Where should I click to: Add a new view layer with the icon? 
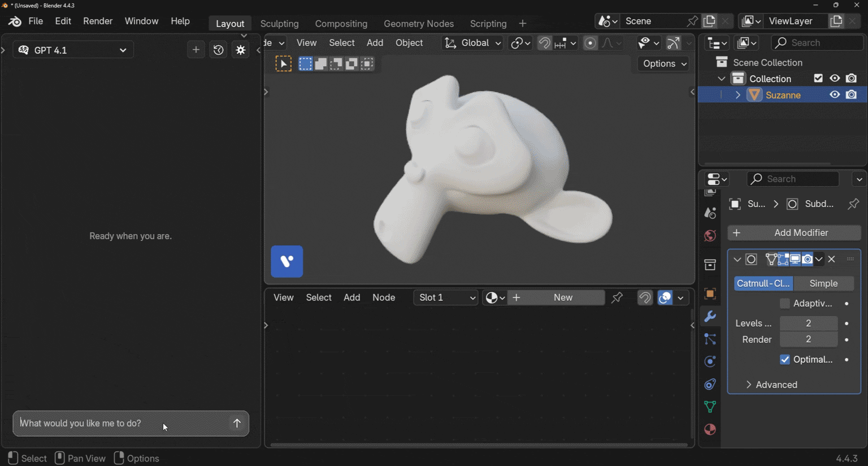836,21
